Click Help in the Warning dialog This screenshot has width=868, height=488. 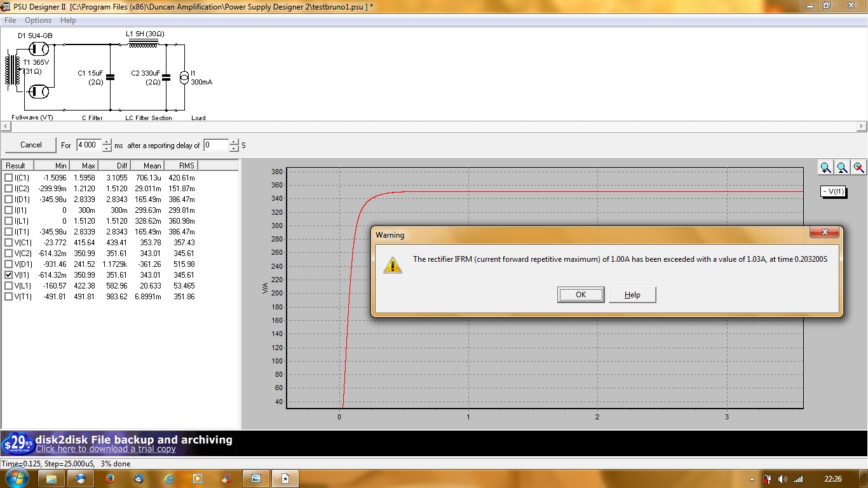click(632, 295)
